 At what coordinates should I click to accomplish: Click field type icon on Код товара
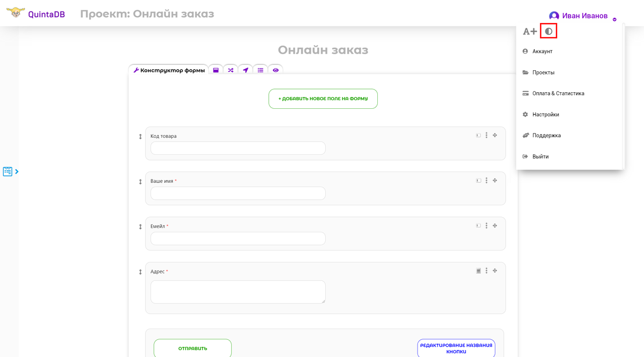pyautogui.click(x=478, y=136)
